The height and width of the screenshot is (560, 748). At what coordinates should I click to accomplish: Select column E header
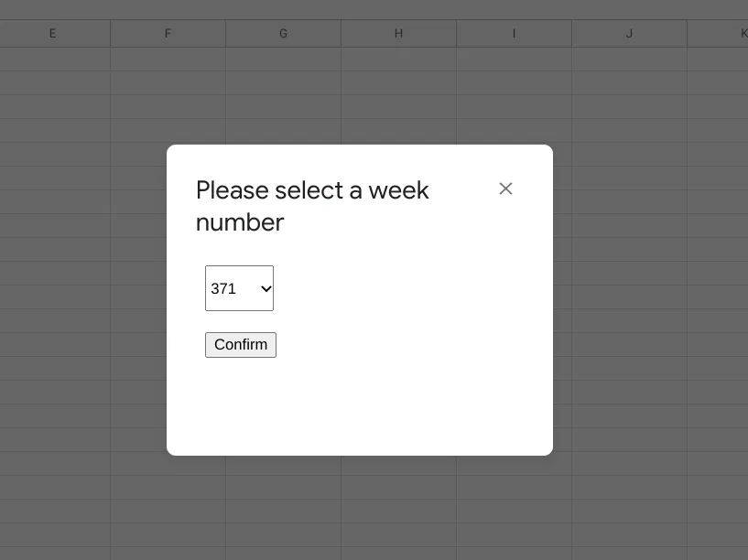52,34
